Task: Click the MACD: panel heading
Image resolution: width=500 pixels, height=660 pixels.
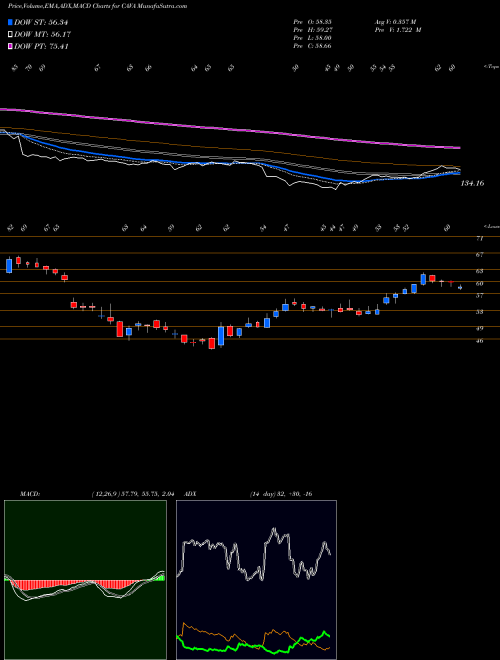Action: coord(29,494)
